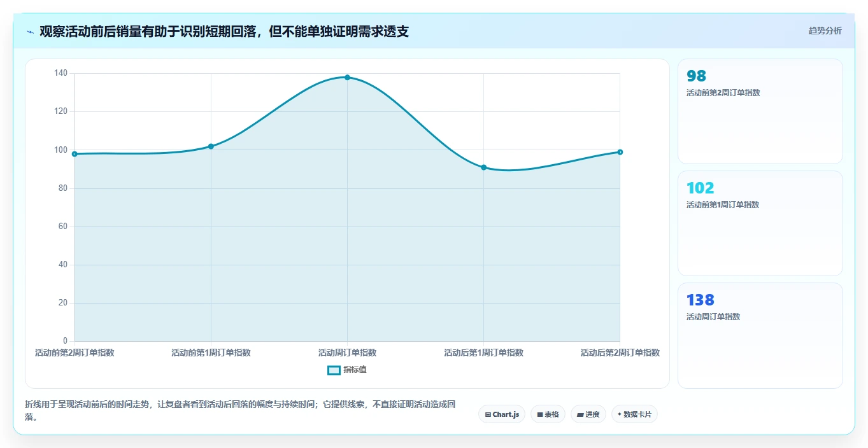The image size is (868, 448).
Task: Select the 数据卡片 tag button
Action: (x=634, y=414)
